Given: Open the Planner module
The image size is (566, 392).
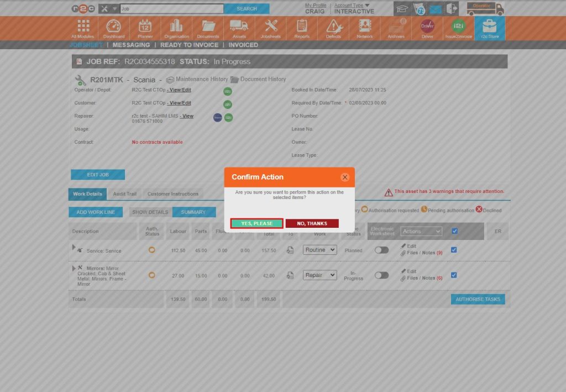Looking at the screenshot, I should [x=145, y=28].
